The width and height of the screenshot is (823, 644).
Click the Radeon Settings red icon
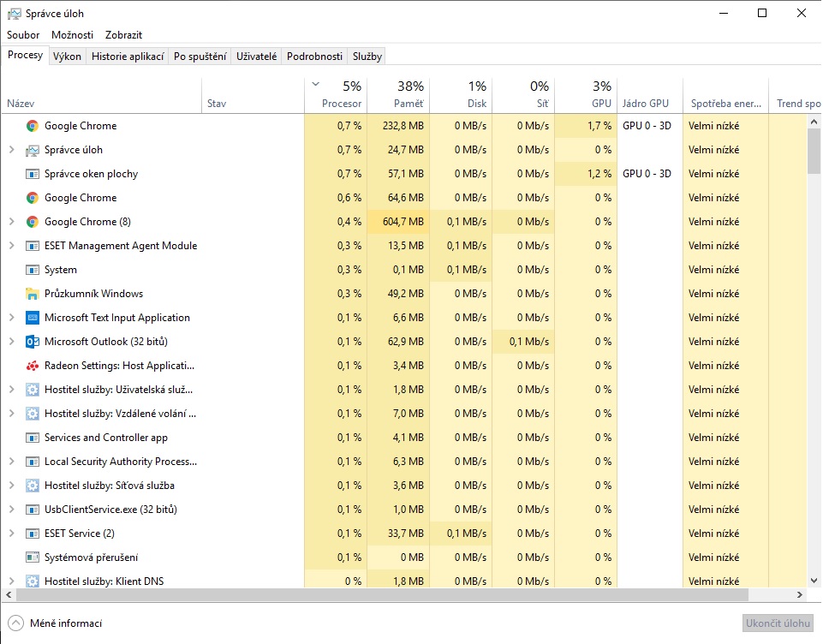pos(33,366)
